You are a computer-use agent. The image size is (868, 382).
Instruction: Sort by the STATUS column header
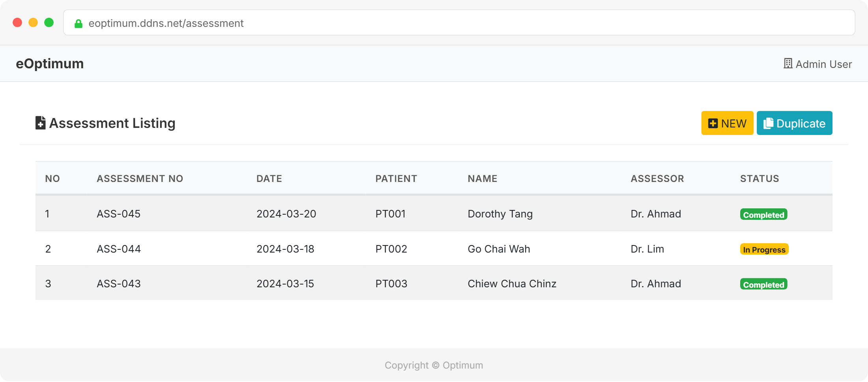coord(759,179)
